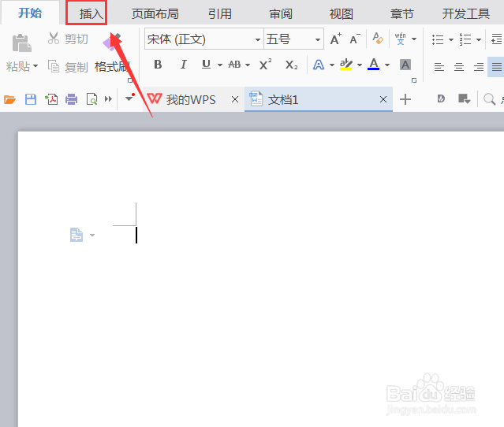Screen dimensions: 504x427
Task: Expand the numbered list dropdown arrow
Action: pyautogui.click(x=479, y=39)
